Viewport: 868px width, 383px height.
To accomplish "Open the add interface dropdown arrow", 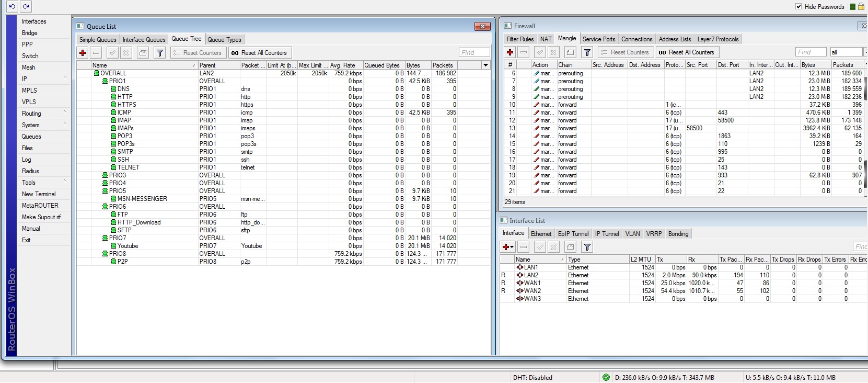I will (512, 247).
